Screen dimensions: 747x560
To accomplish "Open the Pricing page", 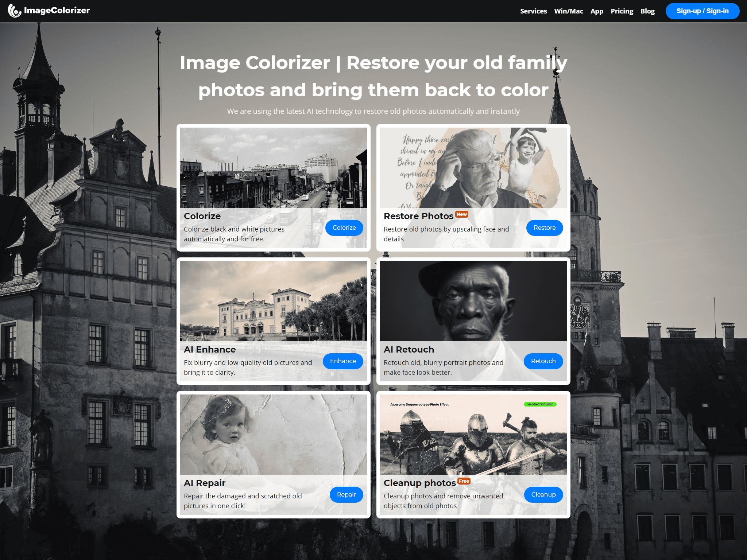I will [622, 11].
